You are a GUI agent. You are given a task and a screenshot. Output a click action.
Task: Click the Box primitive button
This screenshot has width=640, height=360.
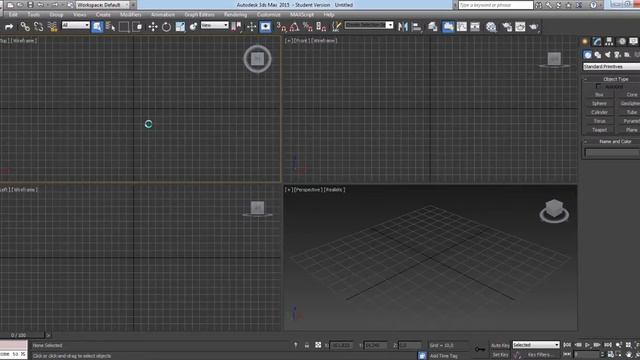[599, 95]
